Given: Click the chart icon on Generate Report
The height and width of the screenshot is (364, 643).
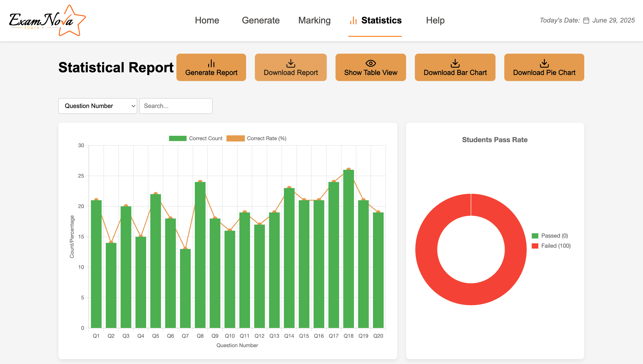Looking at the screenshot, I should (211, 63).
